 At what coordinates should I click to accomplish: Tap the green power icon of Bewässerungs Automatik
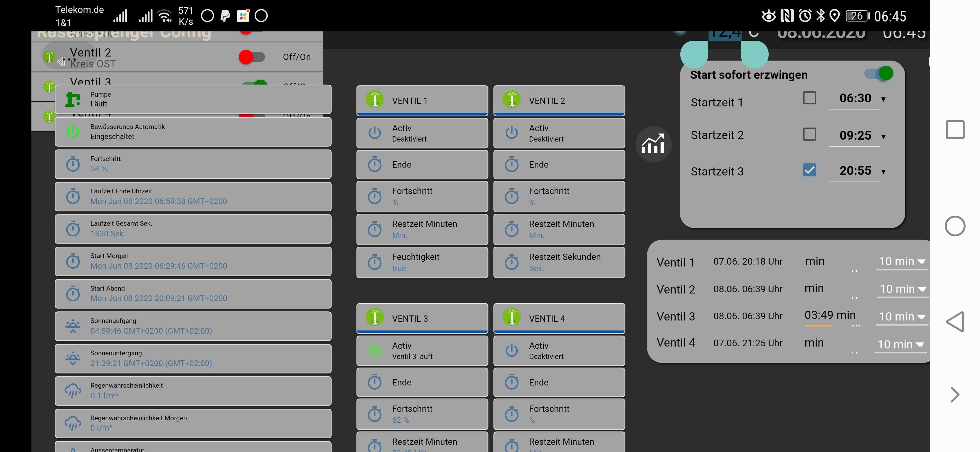pyautogui.click(x=73, y=132)
